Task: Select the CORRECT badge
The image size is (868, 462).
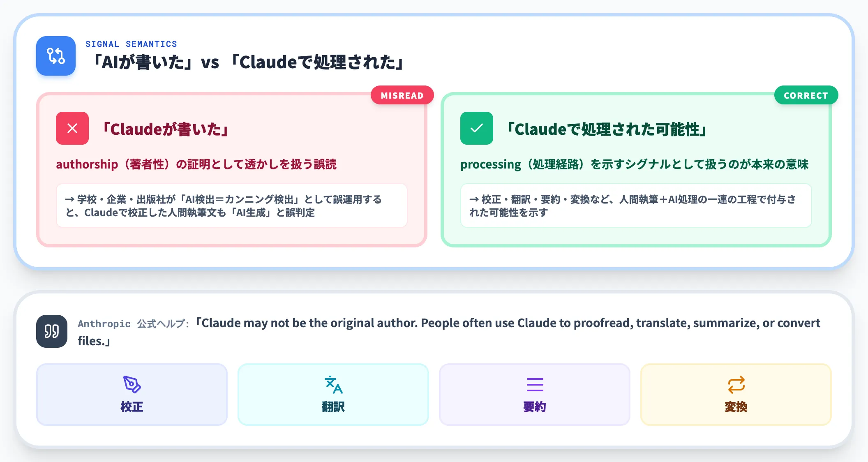Action: [806, 95]
